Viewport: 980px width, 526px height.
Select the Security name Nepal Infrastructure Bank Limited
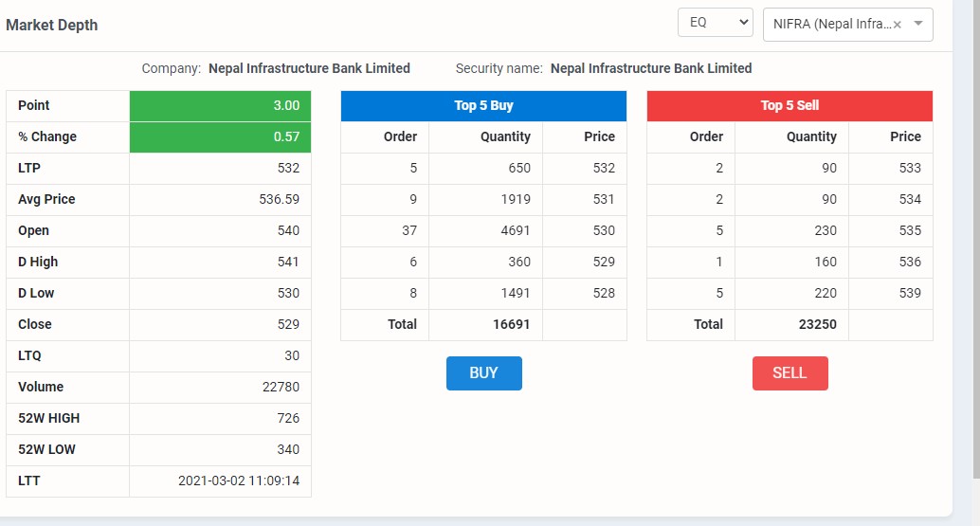click(x=650, y=68)
